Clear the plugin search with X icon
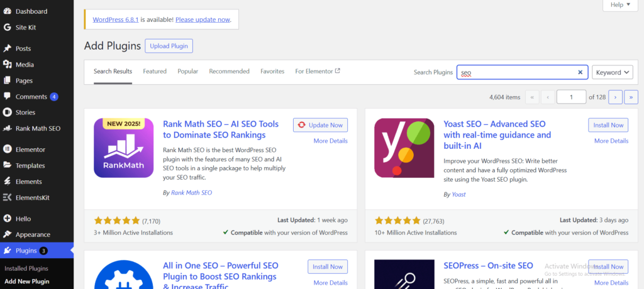644x289 pixels. click(x=580, y=72)
